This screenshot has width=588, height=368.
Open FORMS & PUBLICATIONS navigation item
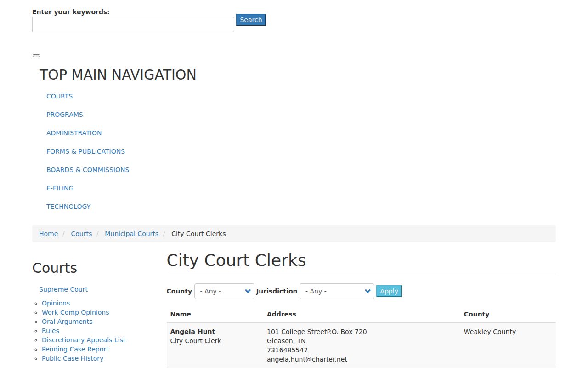pyautogui.click(x=85, y=151)
